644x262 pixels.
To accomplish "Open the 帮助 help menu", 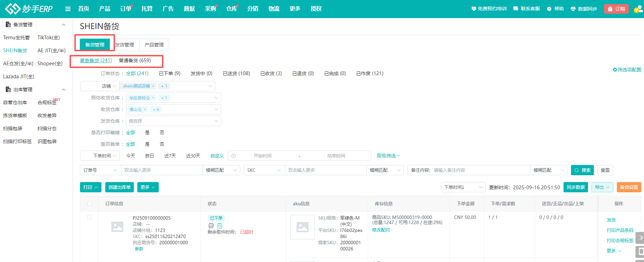I will 555,9.
